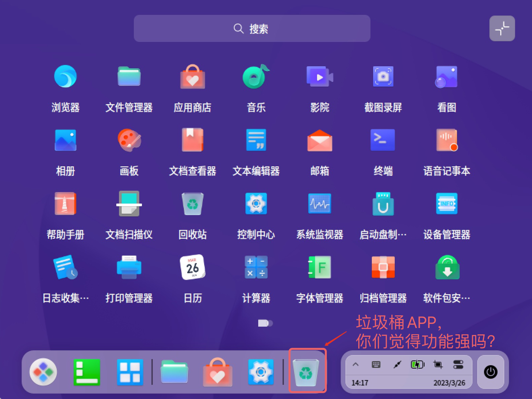This screenshot has width=532, height=399.
Task: Click the launcher button in the dock
Action: click(x=43, y=372)
